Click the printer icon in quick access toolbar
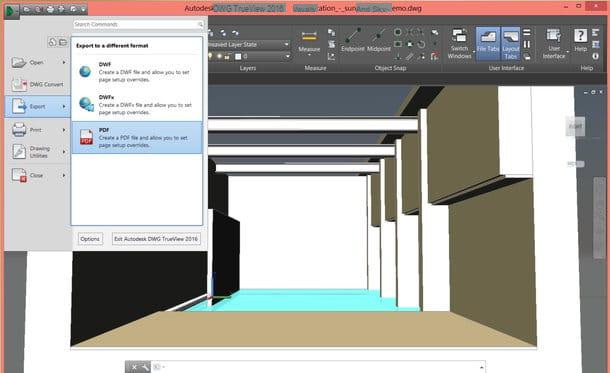Screen dimensions: 610x373 [51, 9]
